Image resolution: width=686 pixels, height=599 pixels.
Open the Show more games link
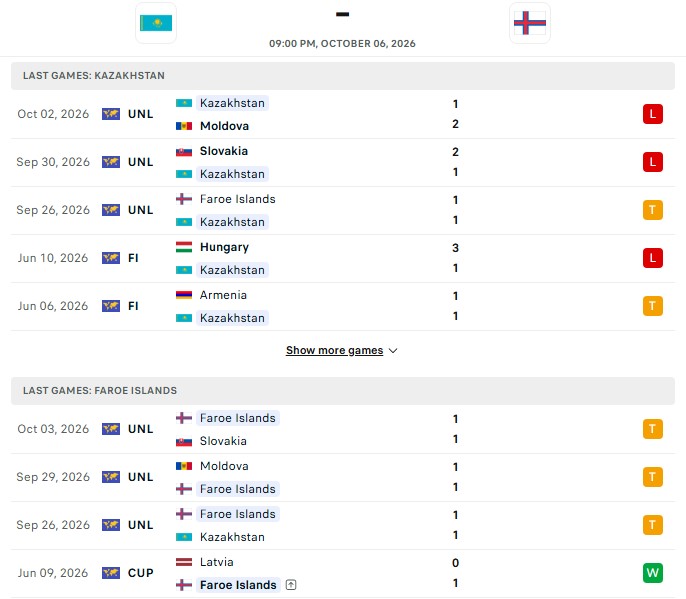(334, 350)
